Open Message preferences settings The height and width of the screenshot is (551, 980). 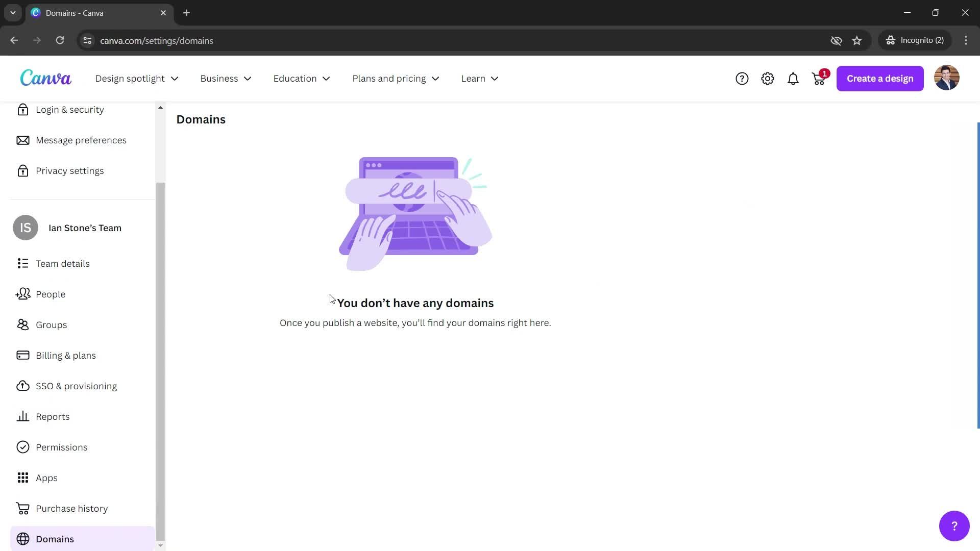[81, 140]
